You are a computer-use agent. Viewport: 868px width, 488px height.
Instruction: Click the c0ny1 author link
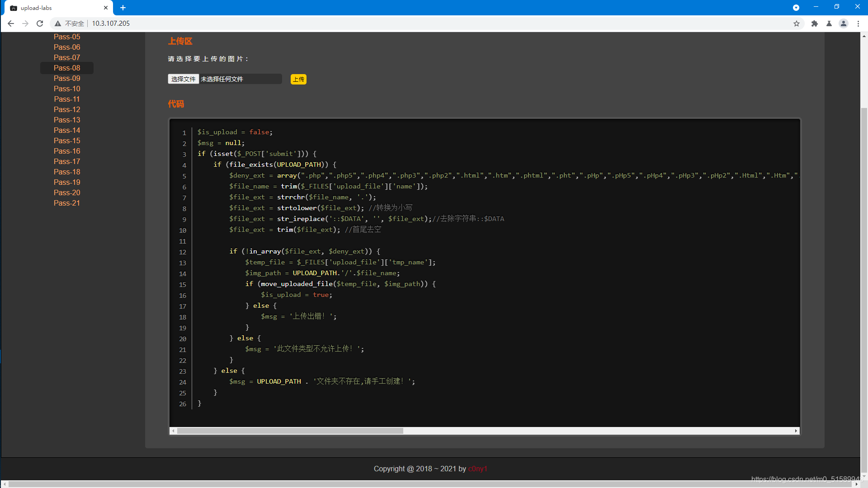tap(477, 469)
